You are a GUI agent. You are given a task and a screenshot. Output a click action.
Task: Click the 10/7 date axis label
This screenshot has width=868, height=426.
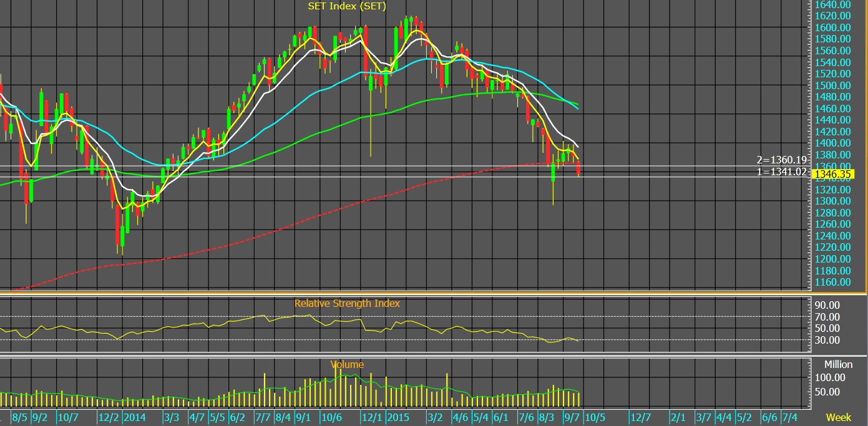(x=67, y=417)
